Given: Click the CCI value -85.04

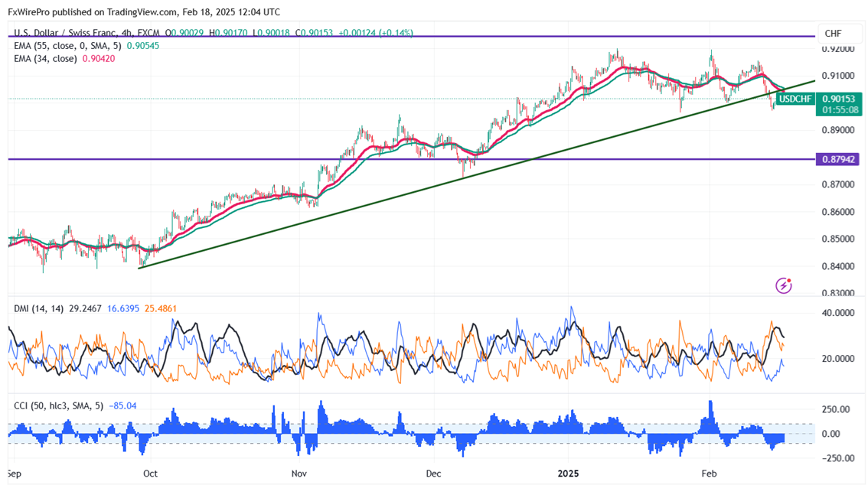Looking at the screenshot, I should tap(123, 406).
